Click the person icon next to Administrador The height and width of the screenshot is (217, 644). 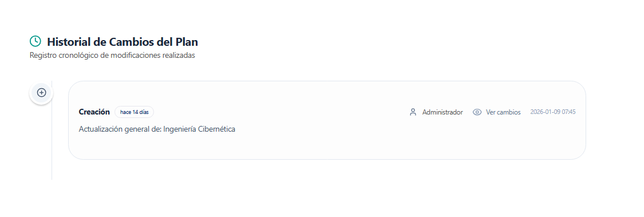[413, 112]
